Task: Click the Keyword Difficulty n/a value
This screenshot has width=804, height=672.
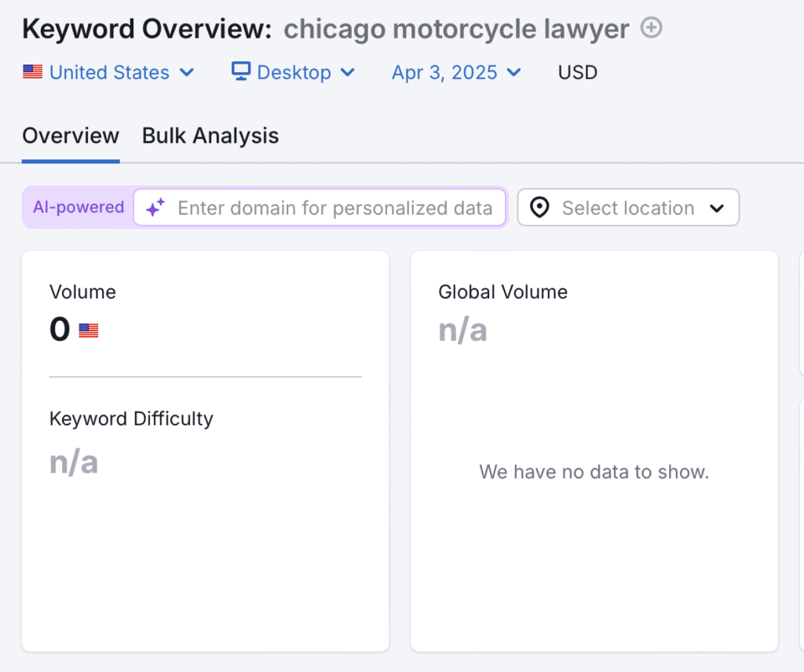Action: click(x=73, y=462)
